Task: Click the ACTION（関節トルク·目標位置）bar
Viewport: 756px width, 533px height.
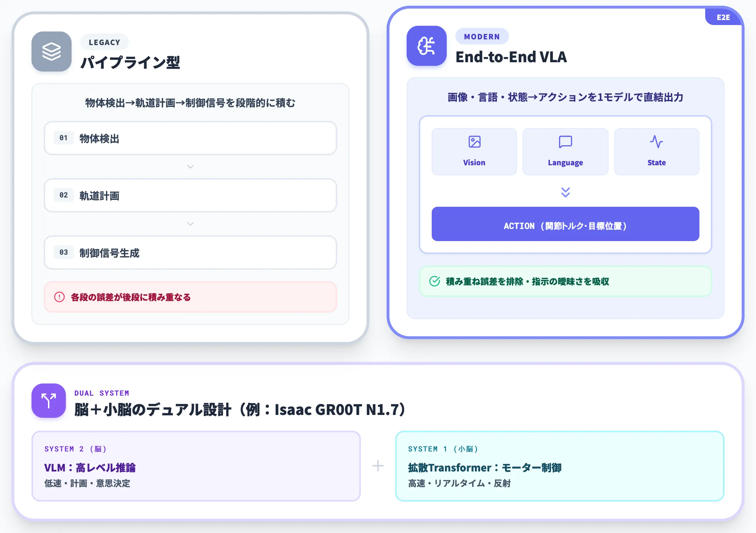Action: click(x=565, y=224)
